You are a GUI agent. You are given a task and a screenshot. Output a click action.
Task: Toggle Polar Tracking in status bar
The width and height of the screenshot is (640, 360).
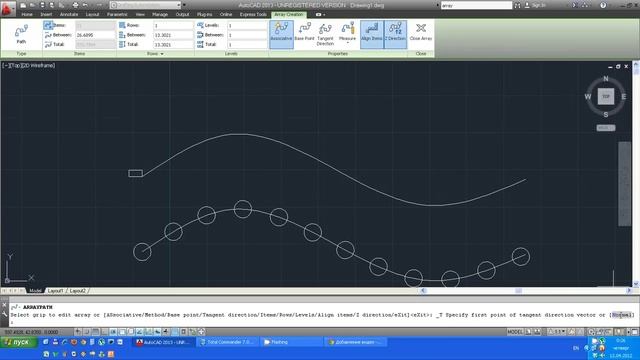coord(113,332)
